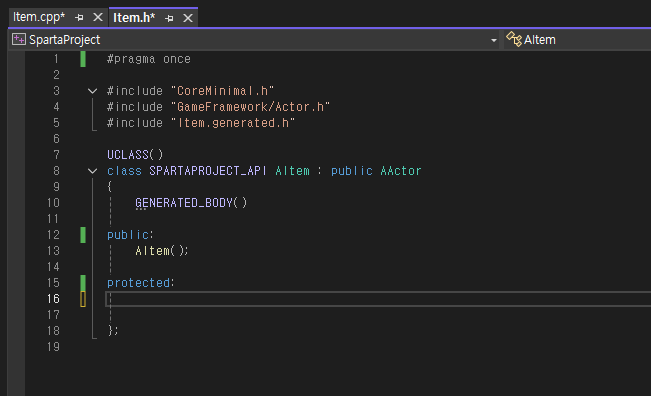Click the AActor base class name

(x=401, y=171)
